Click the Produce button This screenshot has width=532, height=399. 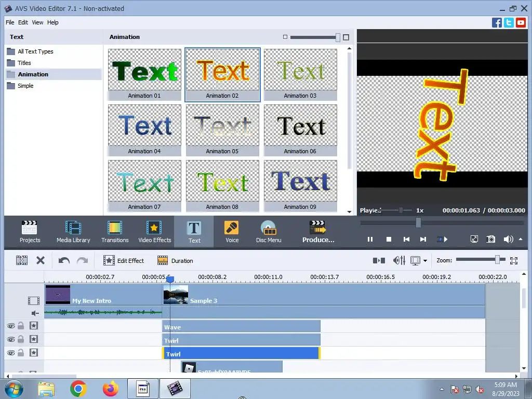(x=318, y=232)
